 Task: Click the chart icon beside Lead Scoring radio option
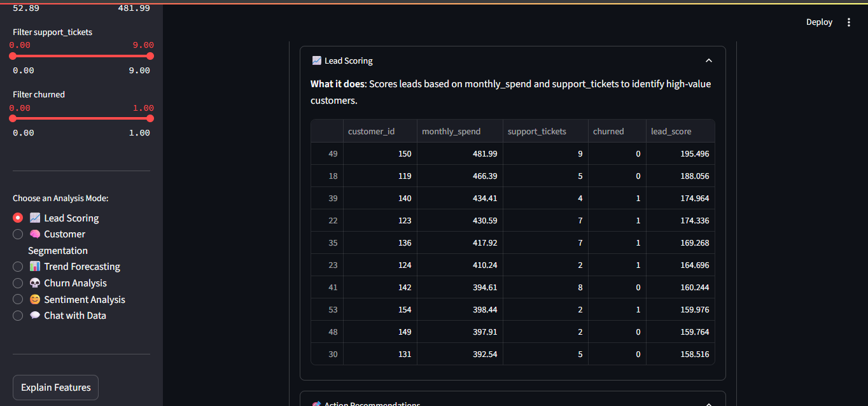[x=35, y=218]
